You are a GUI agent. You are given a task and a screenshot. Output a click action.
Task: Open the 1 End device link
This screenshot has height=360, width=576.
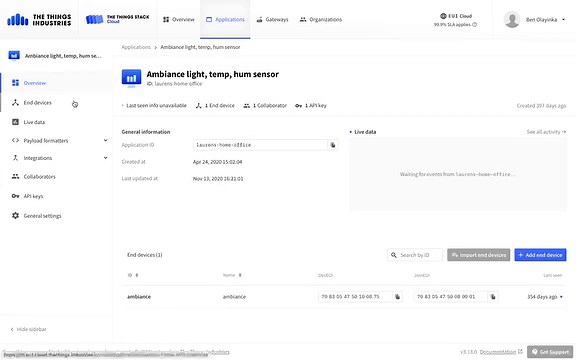[x=216, y=105]
